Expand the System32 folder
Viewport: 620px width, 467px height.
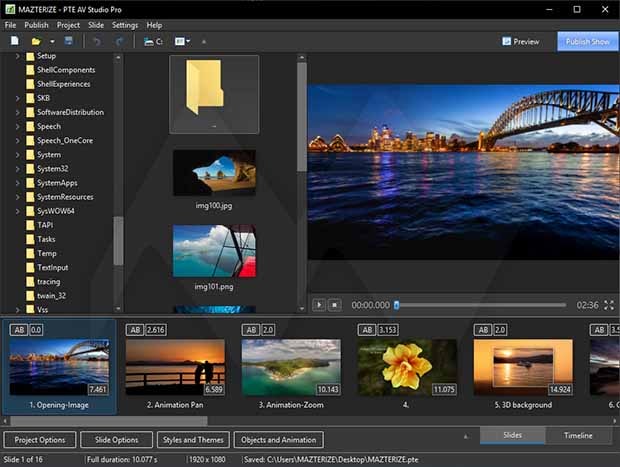(x=17, y=169)
